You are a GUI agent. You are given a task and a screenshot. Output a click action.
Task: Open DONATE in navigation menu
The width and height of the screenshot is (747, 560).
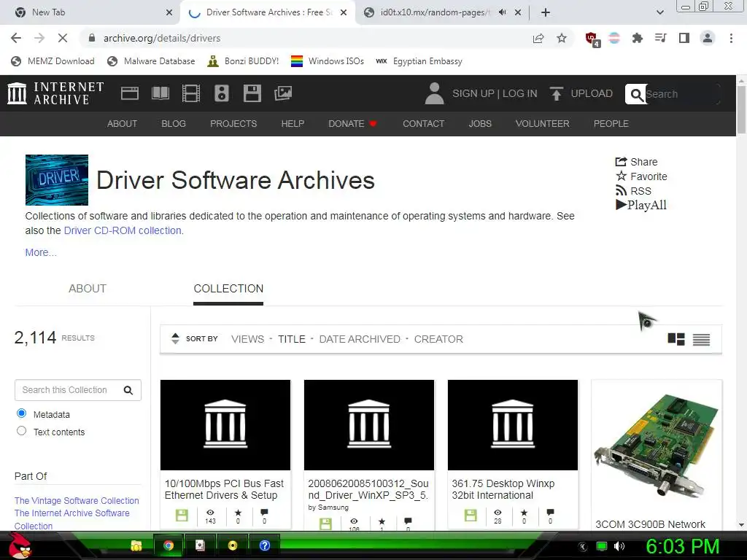point(352,124)
